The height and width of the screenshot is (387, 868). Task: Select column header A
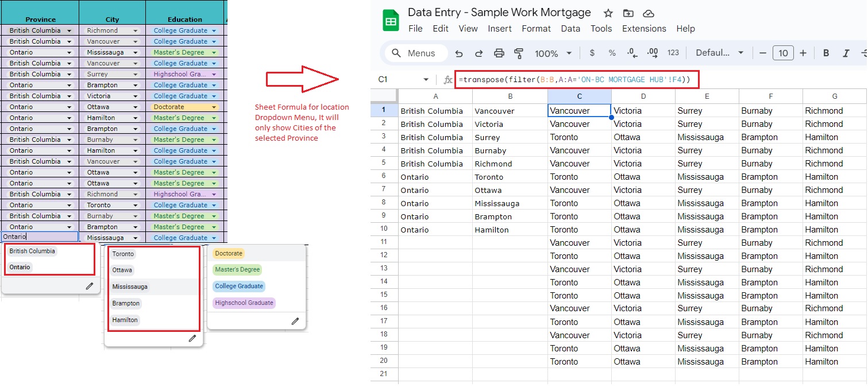(x=435, y=96)
